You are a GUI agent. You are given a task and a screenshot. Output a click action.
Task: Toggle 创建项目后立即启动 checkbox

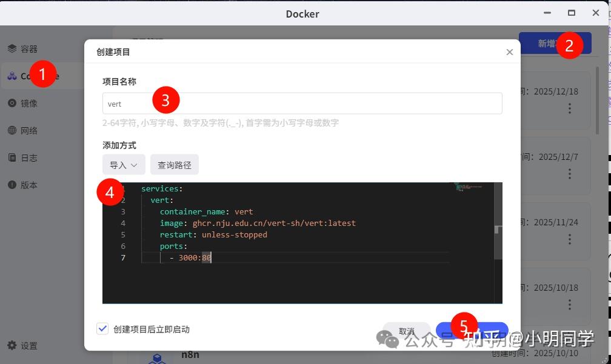click(x=102, y=329)
